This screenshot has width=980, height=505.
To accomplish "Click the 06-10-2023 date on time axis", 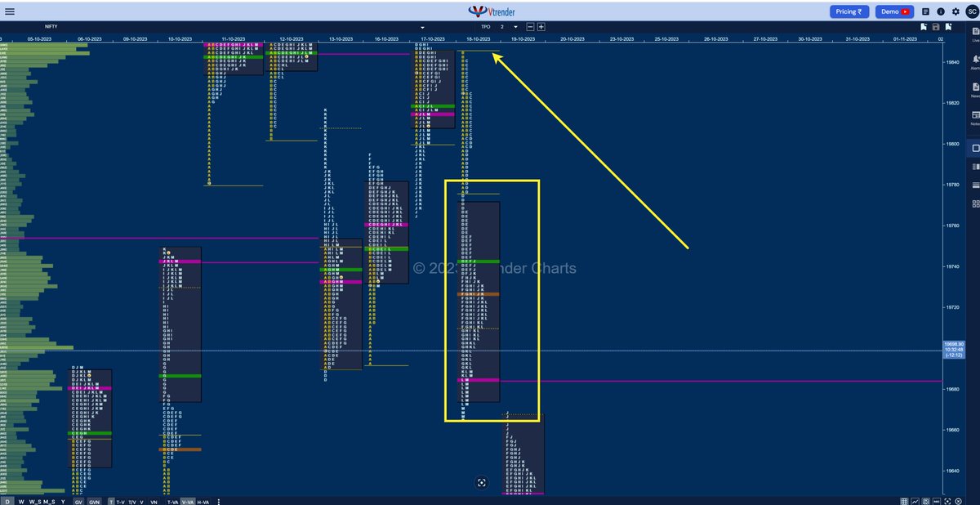I will click(90, 38).
